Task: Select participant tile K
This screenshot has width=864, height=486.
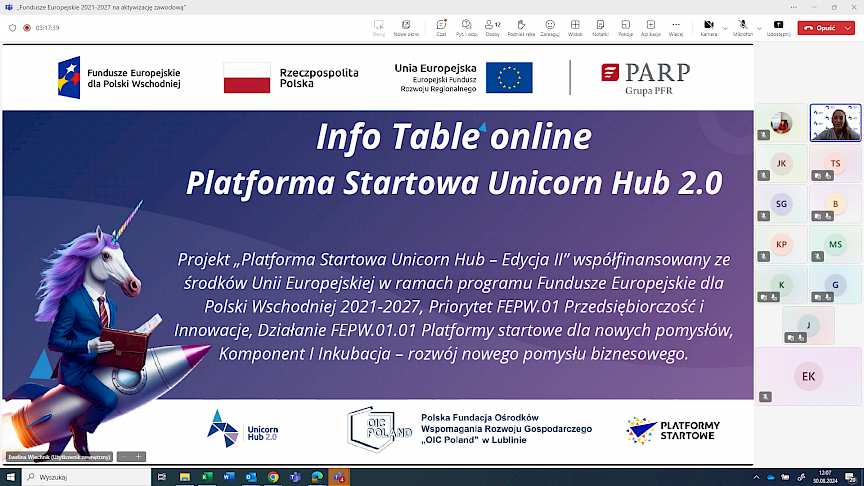Action: click(x=781, y=285)
